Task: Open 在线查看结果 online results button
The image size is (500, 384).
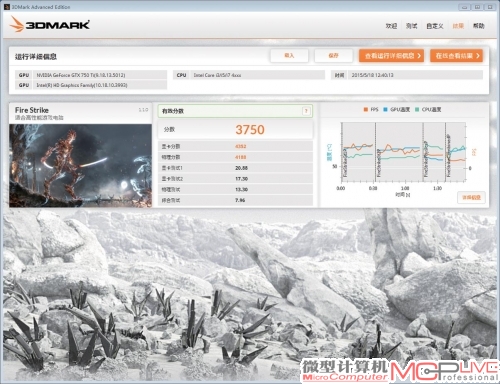Action: (456, 56)
